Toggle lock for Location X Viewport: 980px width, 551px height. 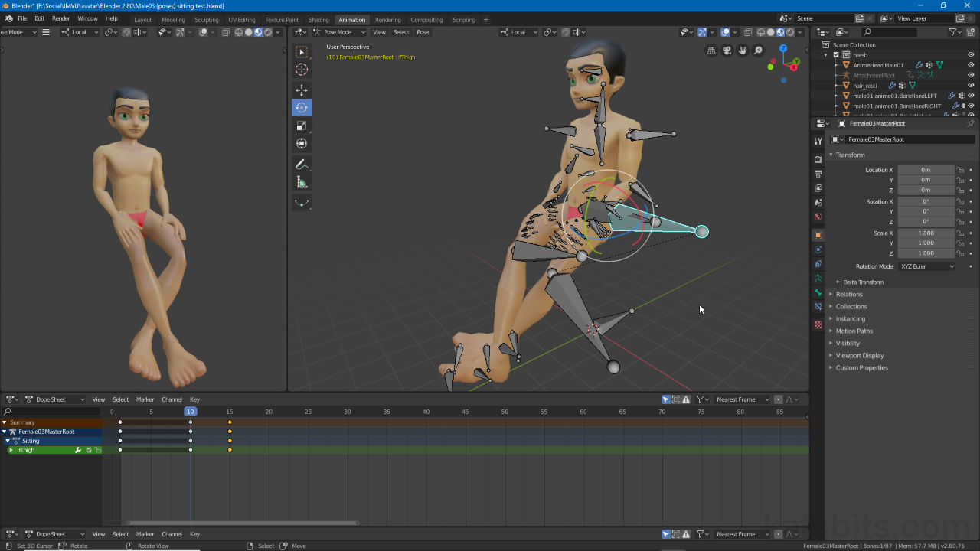(x=960, y=170)
